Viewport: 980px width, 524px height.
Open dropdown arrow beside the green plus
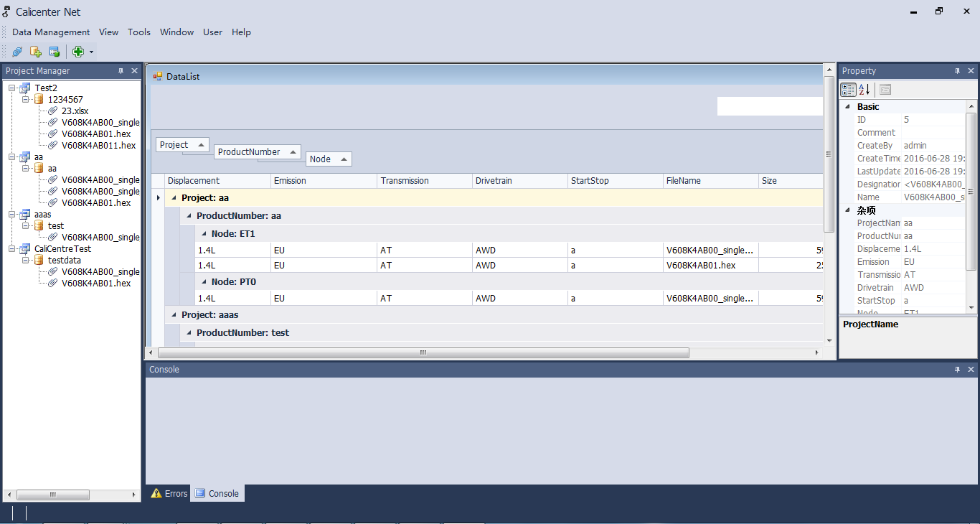[x=91, y=52]
